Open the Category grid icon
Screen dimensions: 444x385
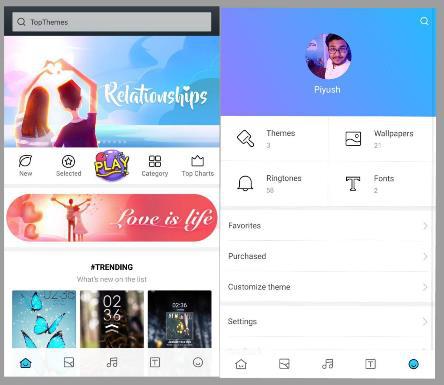click(155, 161)
